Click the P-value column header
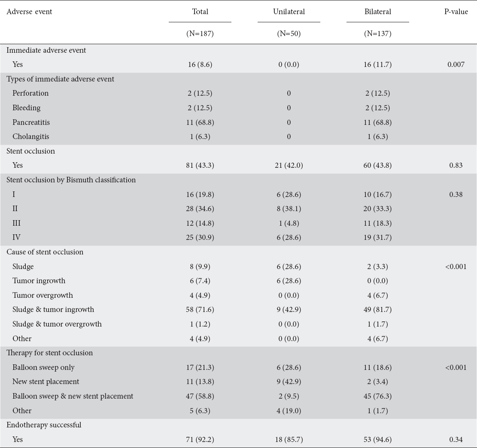Screen dimensions: 477x448 click(x=456, y=12)
